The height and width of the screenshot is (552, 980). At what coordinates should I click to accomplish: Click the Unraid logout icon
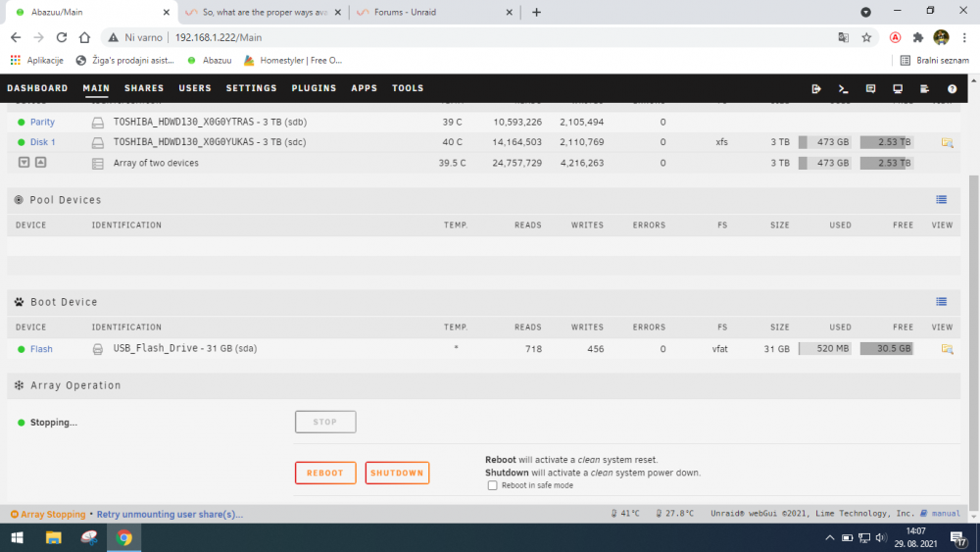pos(815,89)
